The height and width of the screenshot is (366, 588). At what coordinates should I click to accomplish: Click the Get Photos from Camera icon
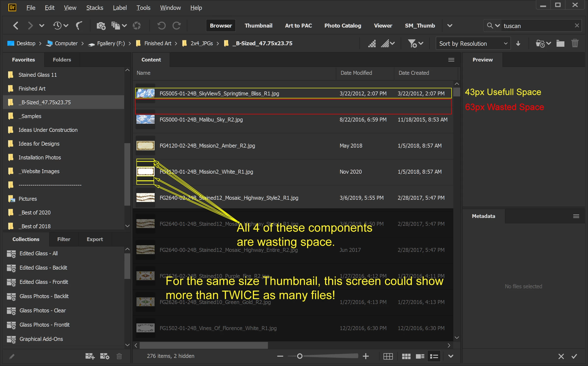[x=101, y=26]
